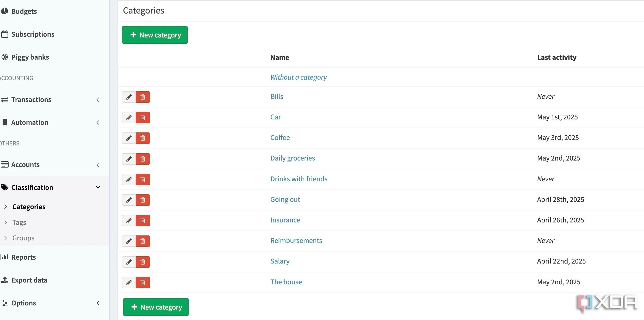The image size is (644, 320).
Task: Click trash icon for Daily groceries
Action: tap(143, 159)
